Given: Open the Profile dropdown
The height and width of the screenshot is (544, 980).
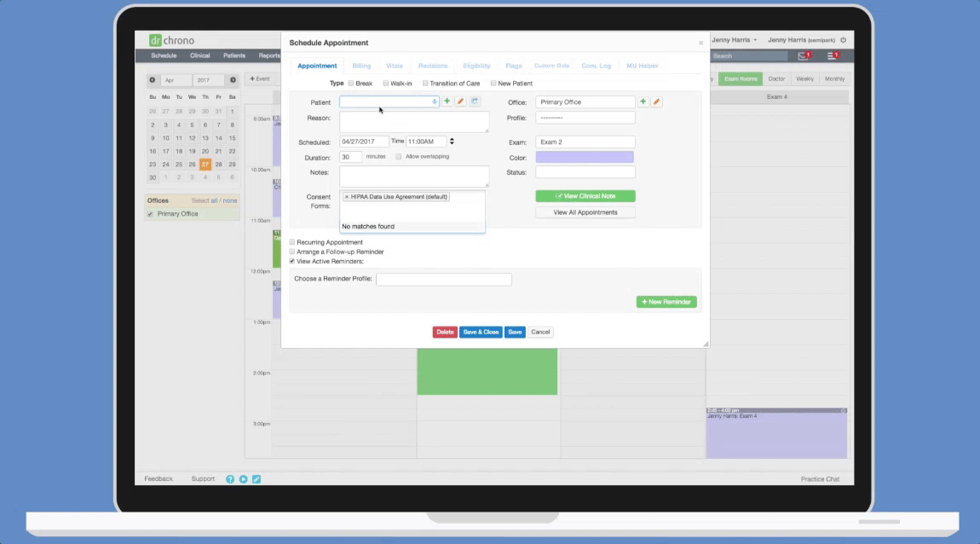Looking at the screenshot, I should click(585, 118).
